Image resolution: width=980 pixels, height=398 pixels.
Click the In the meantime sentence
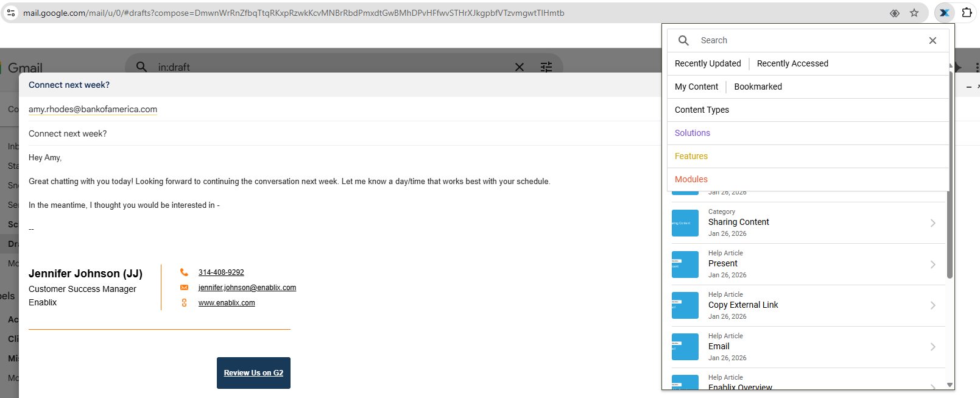[x=124, y=205]
